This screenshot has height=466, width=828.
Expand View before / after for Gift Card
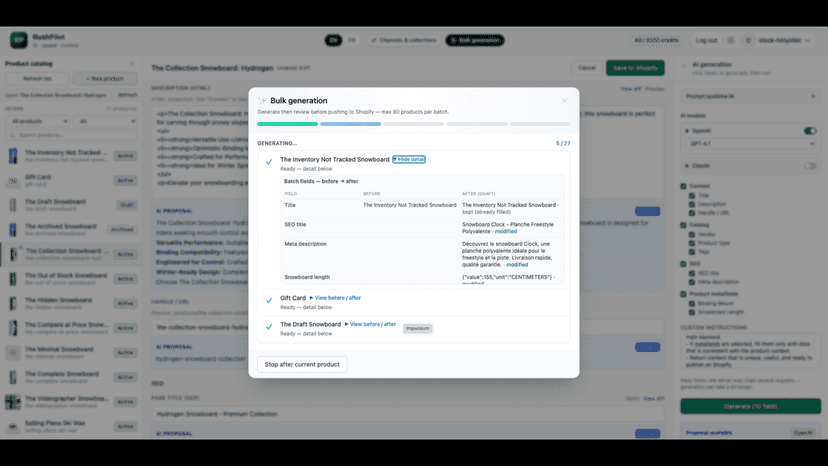click(x=335, y=298)
